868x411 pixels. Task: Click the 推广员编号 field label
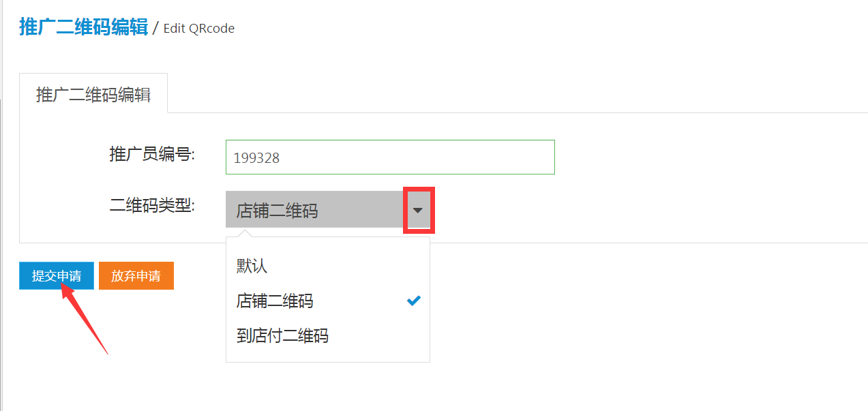[x=152, y=155]
